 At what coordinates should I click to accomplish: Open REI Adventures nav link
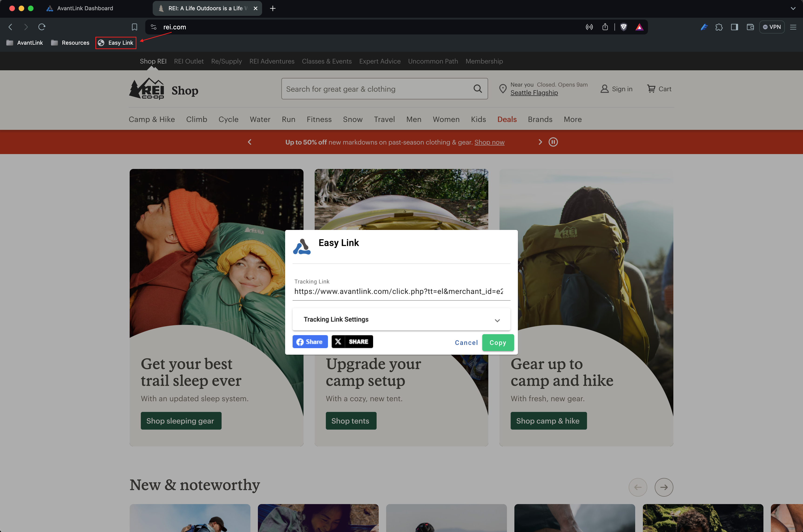272,61
